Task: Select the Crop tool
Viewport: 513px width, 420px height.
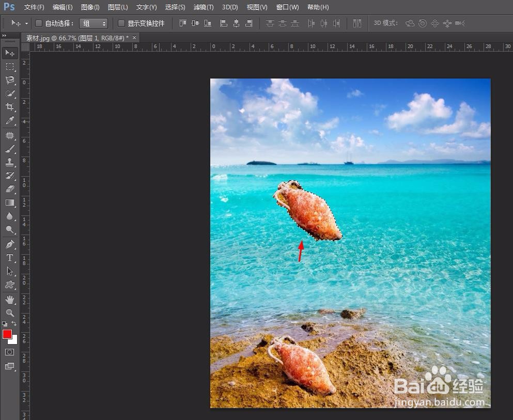Action: coord(10,107)
